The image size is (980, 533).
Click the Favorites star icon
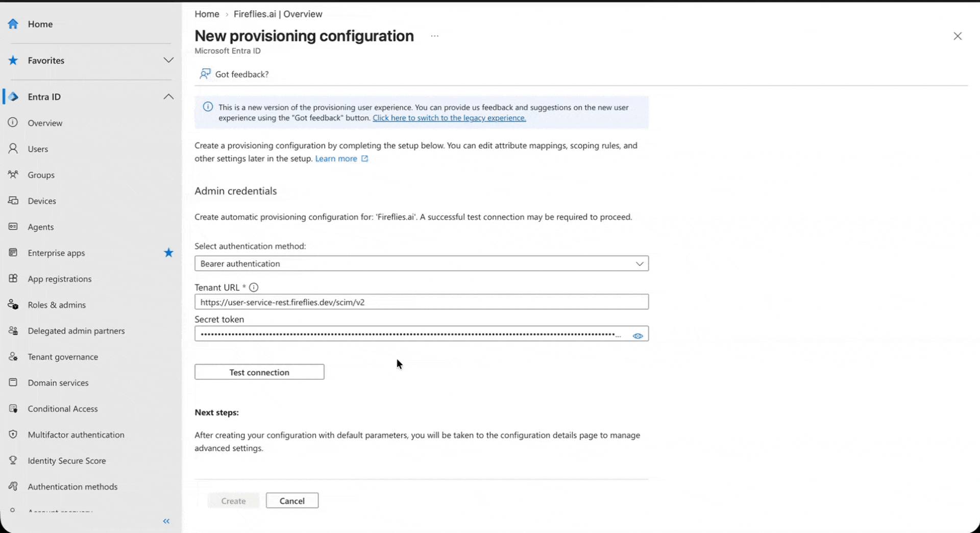[x=13, y=60]
